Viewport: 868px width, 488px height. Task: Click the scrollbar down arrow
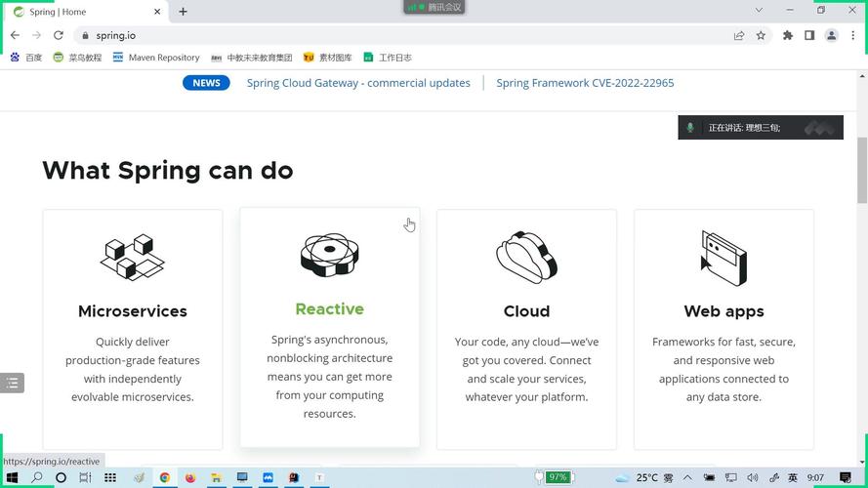(862, 462)
